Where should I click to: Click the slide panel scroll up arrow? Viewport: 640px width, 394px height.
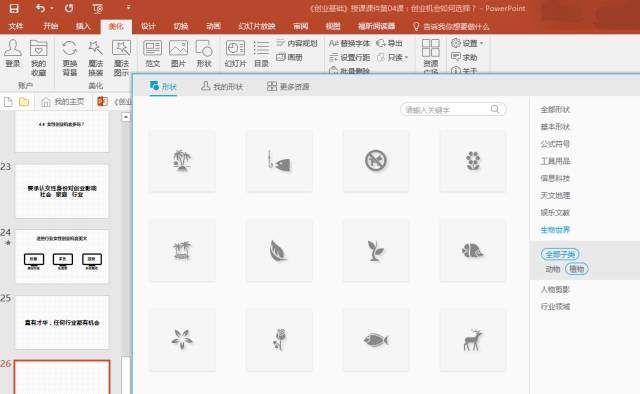click(126, 117)
